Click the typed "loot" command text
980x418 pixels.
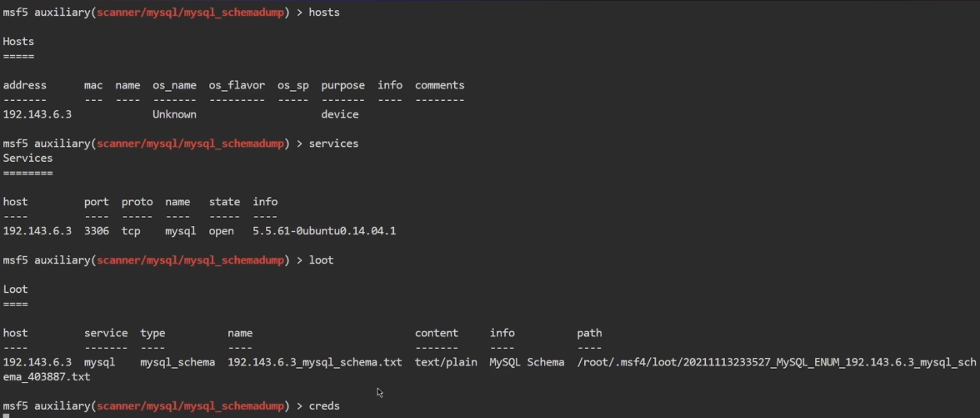pos(321,260)
